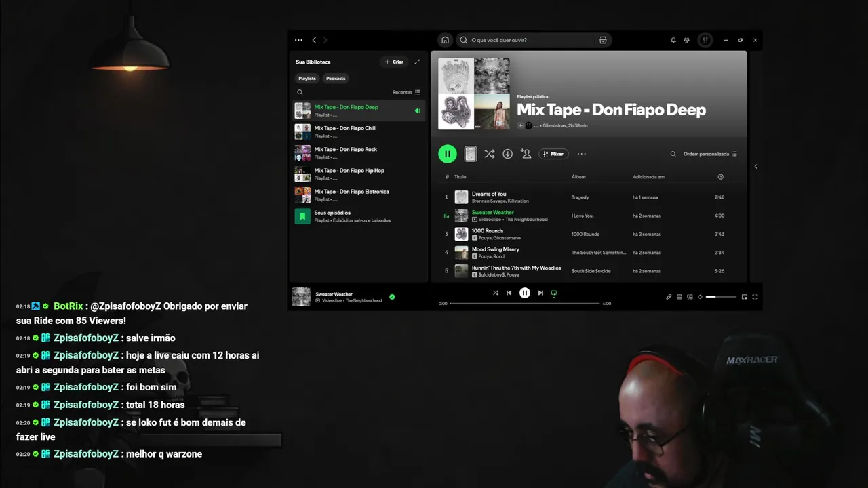The image size is (868, 488).
Task: Search within the playlist tracks
Action: click(673, 154)
